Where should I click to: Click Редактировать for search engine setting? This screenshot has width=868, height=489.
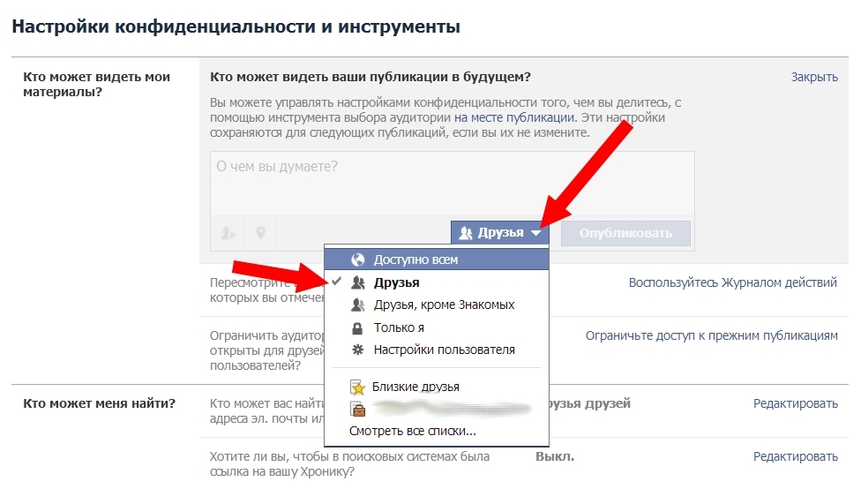(796, 457)
